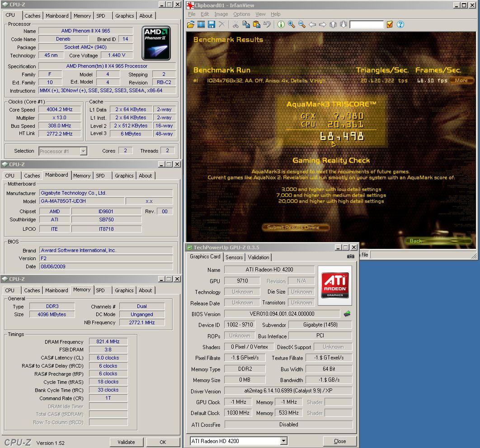Click the GPU-Z BIOS version VER010.094.001.024.000000 field

[x=282, y=314]
